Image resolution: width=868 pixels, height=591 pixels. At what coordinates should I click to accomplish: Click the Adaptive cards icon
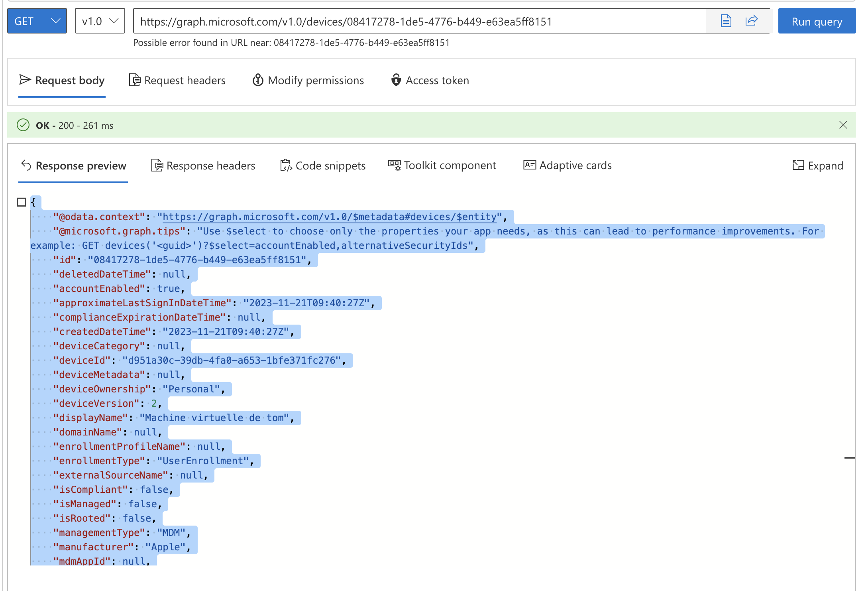click(529, 165)
